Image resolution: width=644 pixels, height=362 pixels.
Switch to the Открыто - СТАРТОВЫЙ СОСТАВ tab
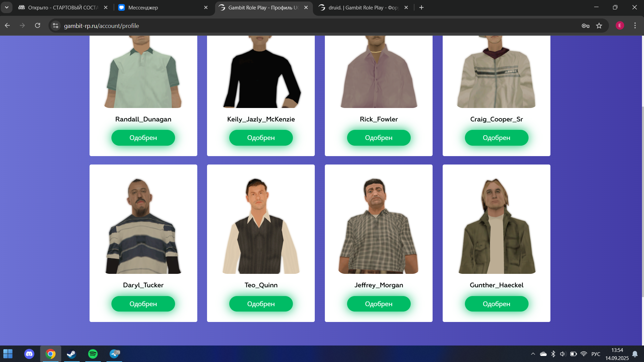coord(63,7)
